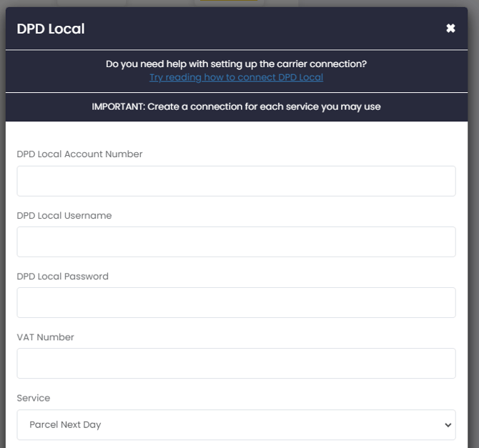Viewport: 479px width, 448px height.
Task: Click the Parcel Next Day selected value
Action: click(x=65, y=424)
